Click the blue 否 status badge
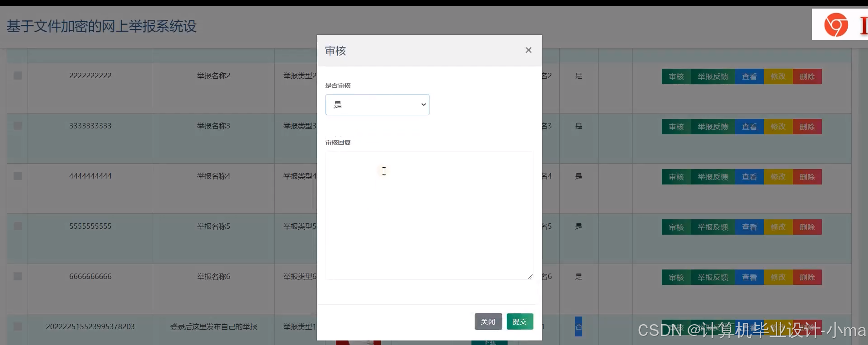 click(x=579, y=326)
